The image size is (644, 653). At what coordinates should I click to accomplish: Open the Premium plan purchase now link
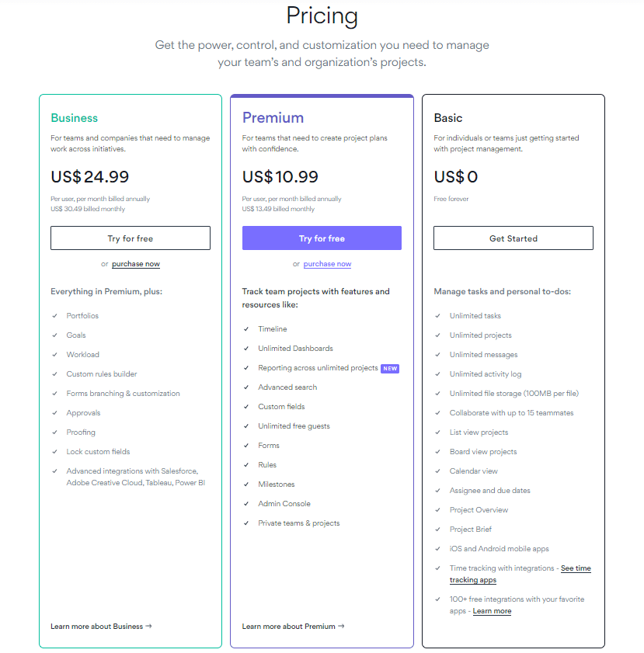[327, 264]
